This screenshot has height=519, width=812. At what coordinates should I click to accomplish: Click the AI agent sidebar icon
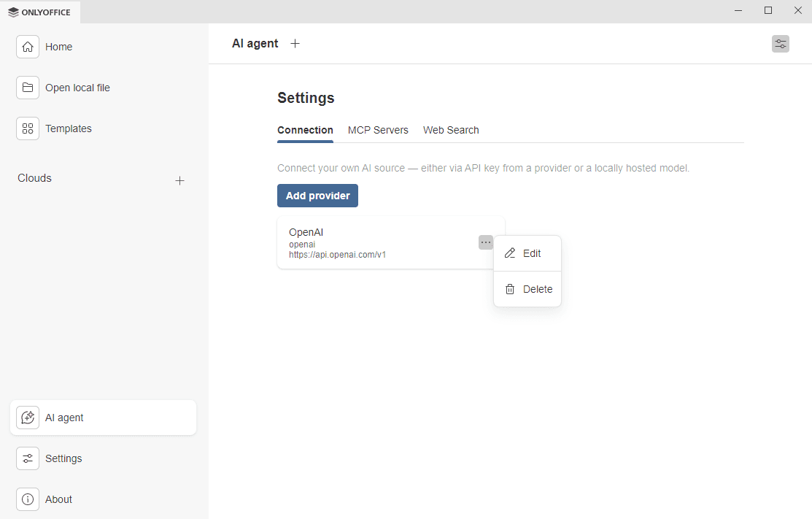(x=27, y=417)
